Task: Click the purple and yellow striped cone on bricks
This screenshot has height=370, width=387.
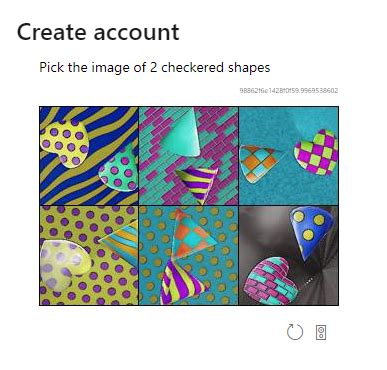Action: click(198, 184)
